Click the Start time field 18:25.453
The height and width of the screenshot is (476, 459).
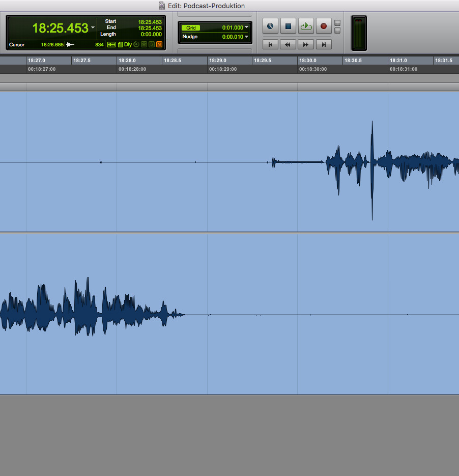pos(150,22)
